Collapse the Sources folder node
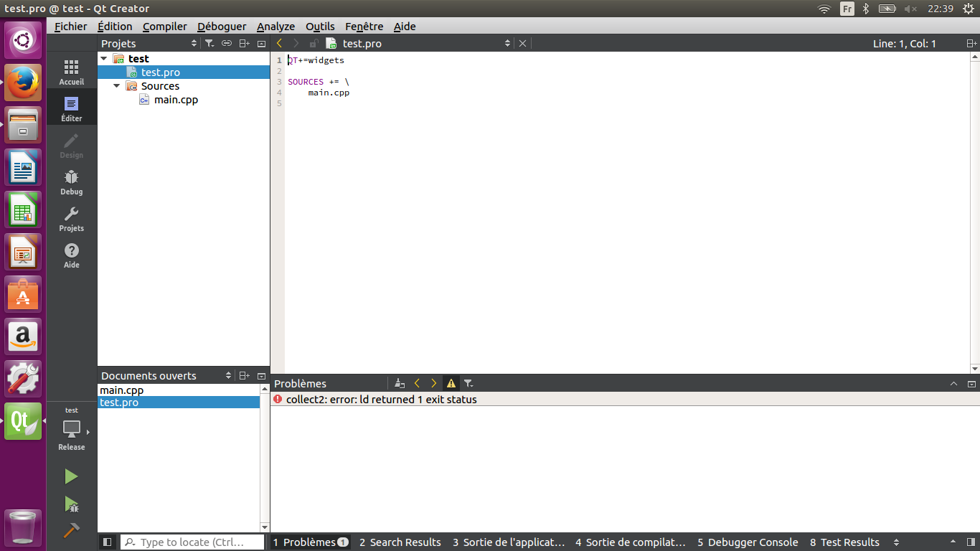The height and width of the screenshot is (551, 980). pyautogui.click(x=117, y=86)
